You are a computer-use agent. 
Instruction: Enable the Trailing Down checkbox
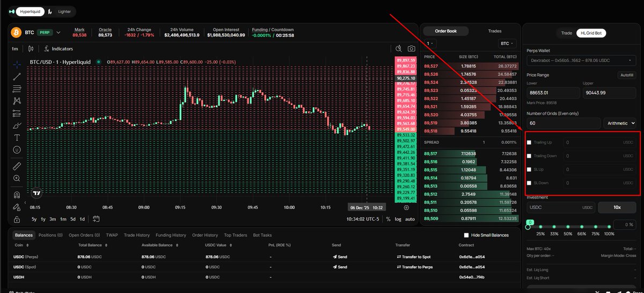click(529, 156)
